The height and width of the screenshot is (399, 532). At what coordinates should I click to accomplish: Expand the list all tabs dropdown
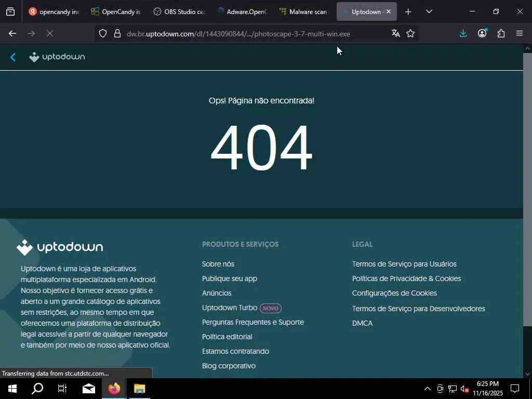pos(429,12)
